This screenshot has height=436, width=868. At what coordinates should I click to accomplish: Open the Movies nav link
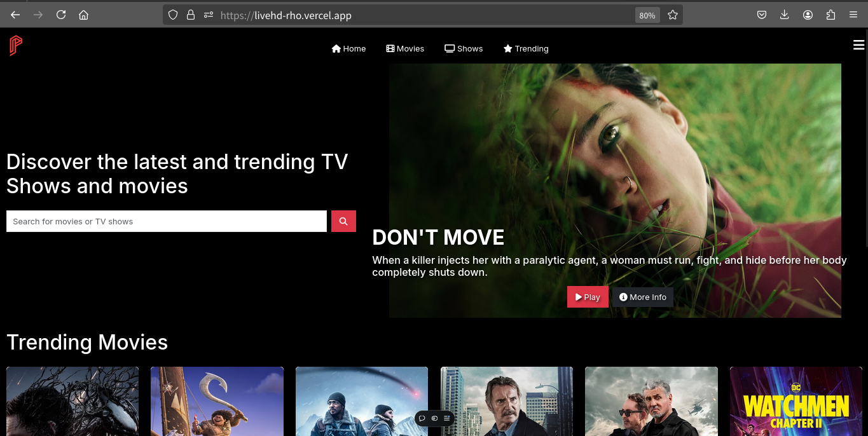405,49
